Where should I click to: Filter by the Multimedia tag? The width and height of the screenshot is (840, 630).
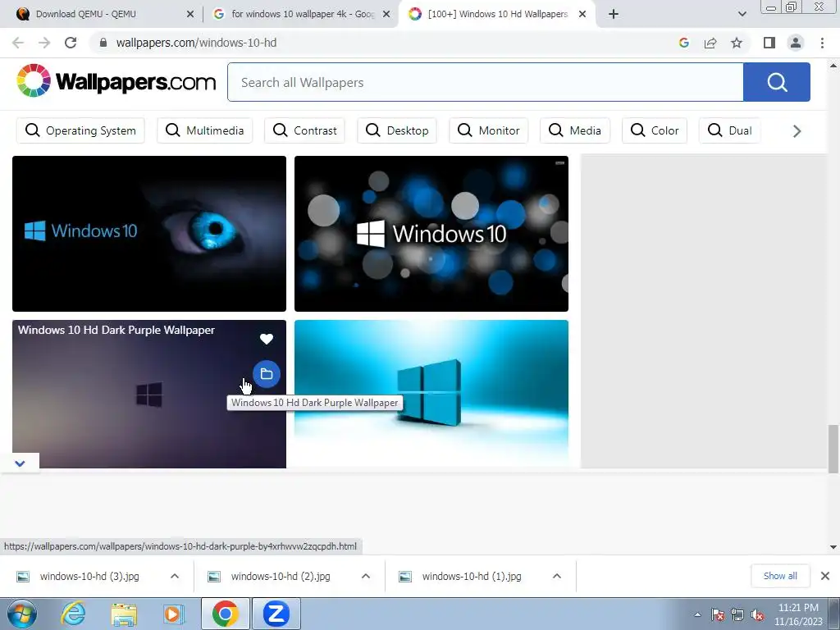204,130
